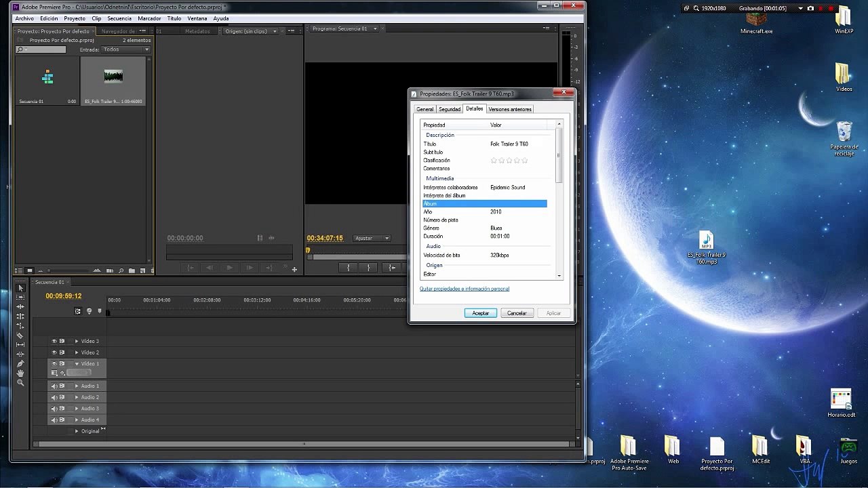868x488 pixels.
Task: Toggle the timeline Snap magnet icon
Action: (78, 311)
